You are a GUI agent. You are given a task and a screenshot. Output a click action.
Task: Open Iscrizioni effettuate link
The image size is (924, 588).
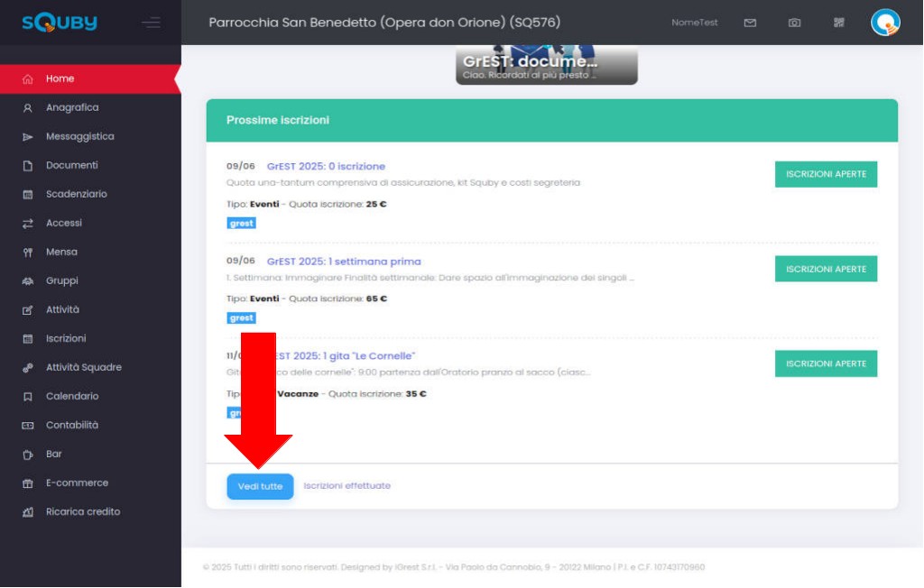(346, 486)
